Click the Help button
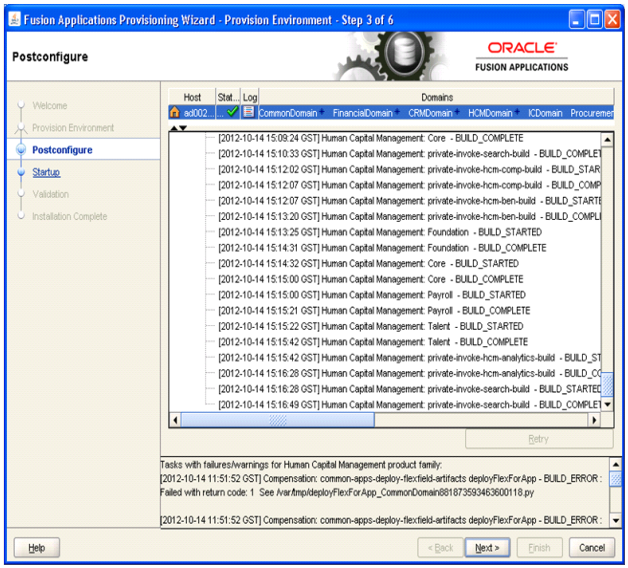 pos(36,548)
